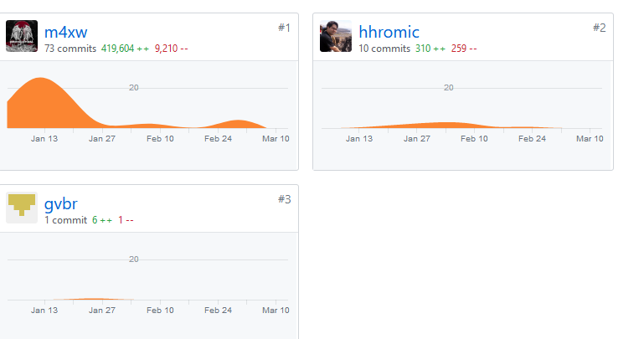Open hhromic's profile avatar

pos(336,36)
